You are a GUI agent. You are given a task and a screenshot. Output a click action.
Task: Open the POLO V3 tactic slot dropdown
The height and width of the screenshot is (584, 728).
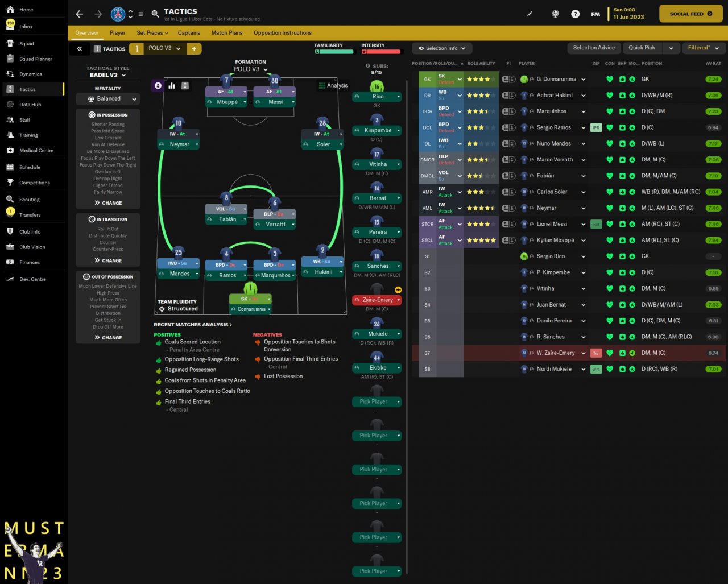(x=165, y=49)
